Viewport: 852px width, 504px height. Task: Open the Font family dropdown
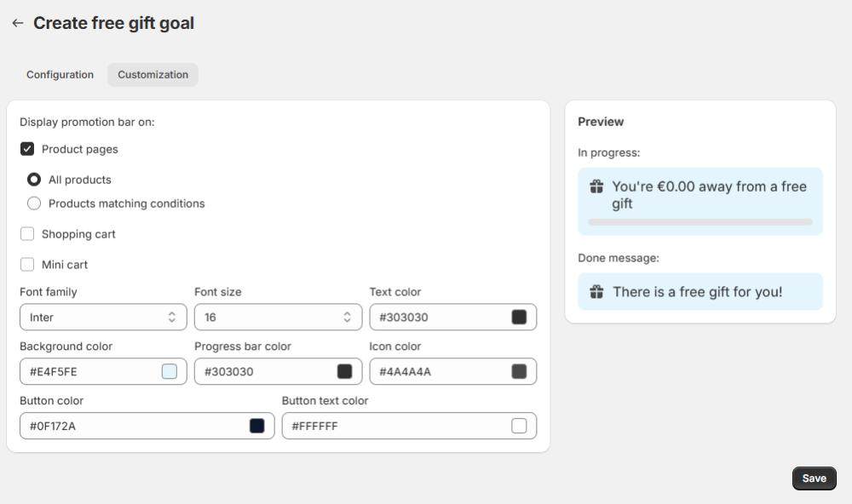coord(103,318)
